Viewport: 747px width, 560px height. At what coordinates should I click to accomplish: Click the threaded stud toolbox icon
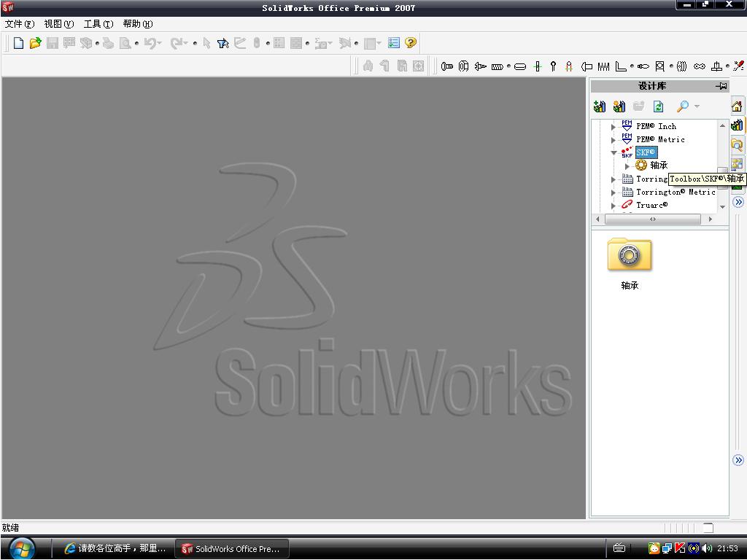tap(498, 66)
